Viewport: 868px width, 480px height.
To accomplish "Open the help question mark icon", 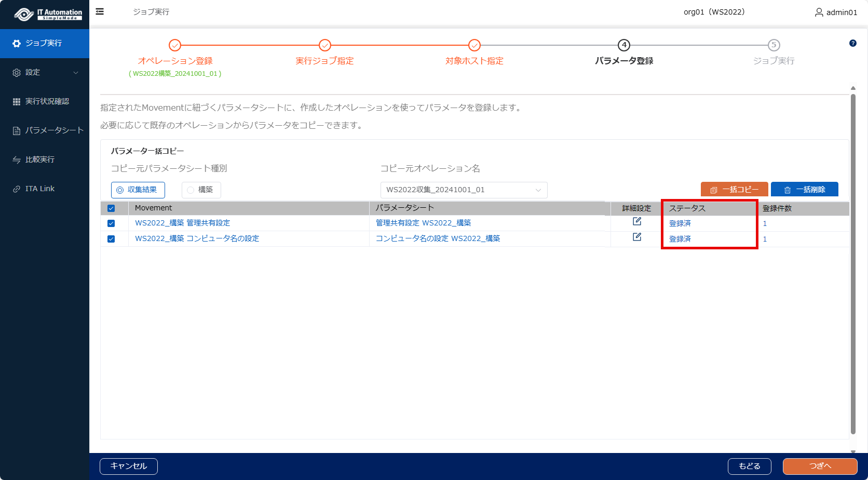I will (x=852, y=43).
